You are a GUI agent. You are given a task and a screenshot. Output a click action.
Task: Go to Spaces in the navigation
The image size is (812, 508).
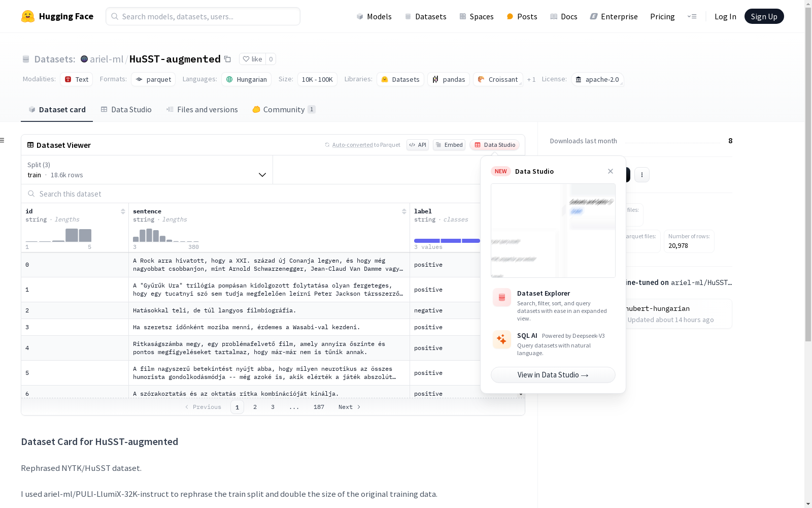[x=477, y=17]
